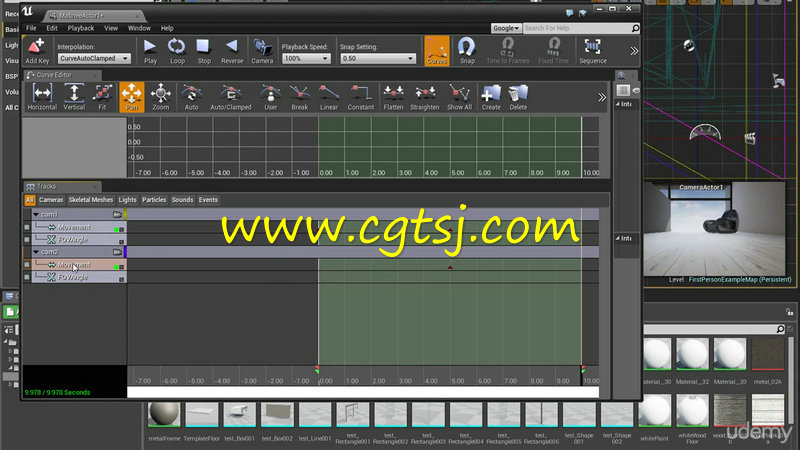Image resolution: width=800 pixels, height=450 pixels.
Task: Select the Sounds filter tab
Action: pyautogui.click(x=182, y=200)
